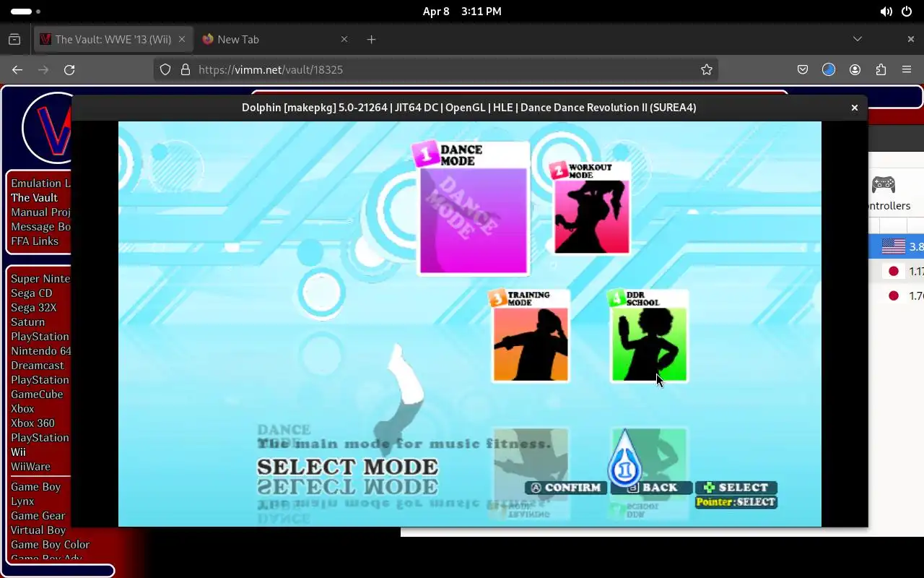Image resolution: width=924 pixels, height=578 pixels.
Task: Click the in-game Back button
Action: click(652, 488)
